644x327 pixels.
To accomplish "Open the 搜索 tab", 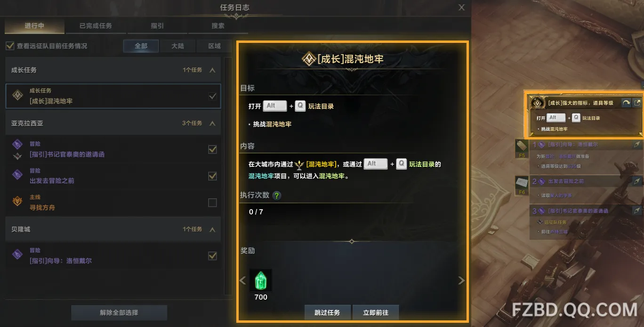I will click(218, 26).
